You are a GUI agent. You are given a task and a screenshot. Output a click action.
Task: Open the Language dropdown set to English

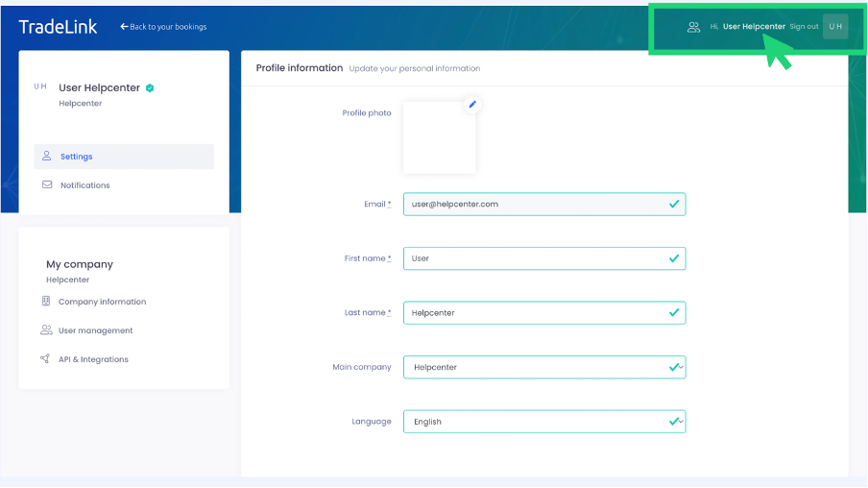(x=543, y=422)
